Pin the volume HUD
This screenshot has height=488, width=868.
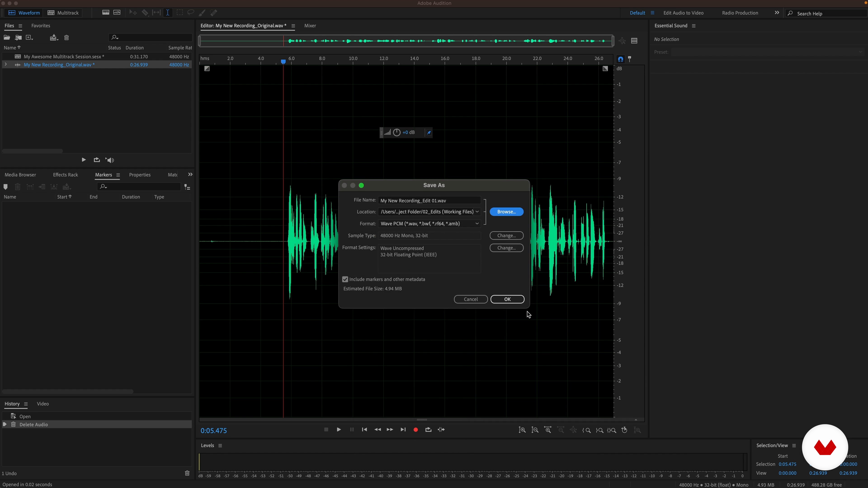click(429, 132)
